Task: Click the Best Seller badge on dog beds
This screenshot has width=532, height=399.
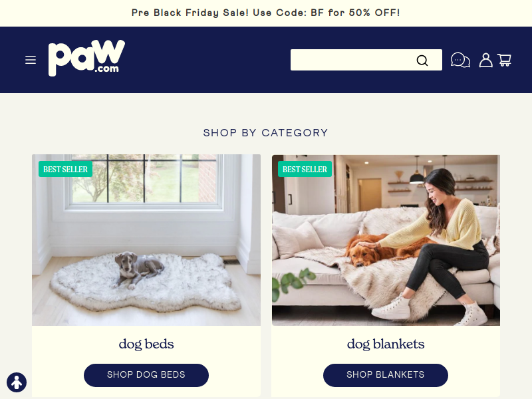Action: click(x=65, y=169)
